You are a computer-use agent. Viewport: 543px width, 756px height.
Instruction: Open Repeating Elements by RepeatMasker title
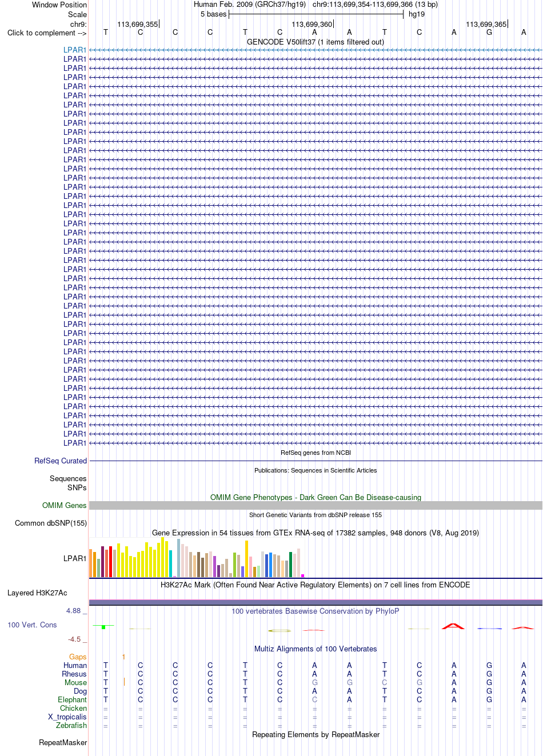pyautogui.click(x=316, y=734)
